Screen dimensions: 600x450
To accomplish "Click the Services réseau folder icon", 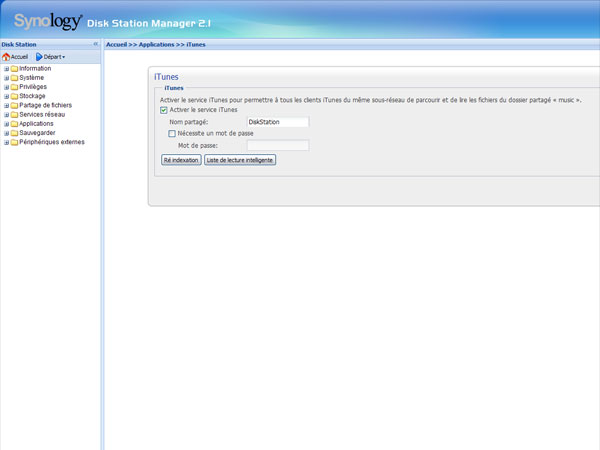I will pos(15,115).
